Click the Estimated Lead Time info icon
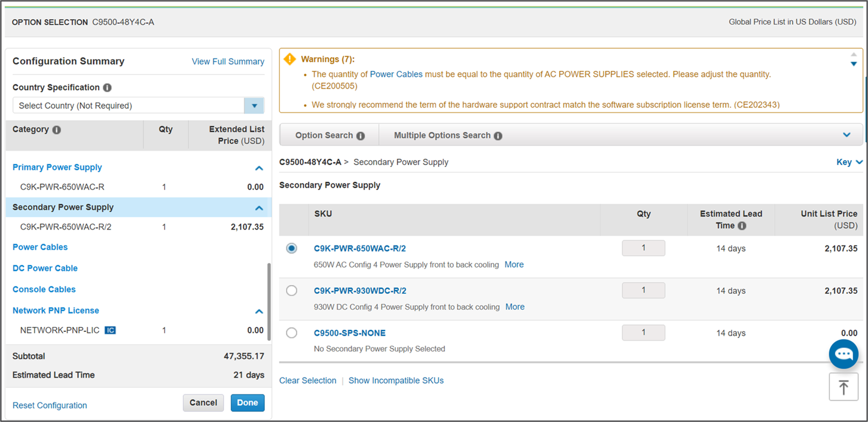Image resolution: width=868 pixels, height=422 pixels. click(742, 226)
